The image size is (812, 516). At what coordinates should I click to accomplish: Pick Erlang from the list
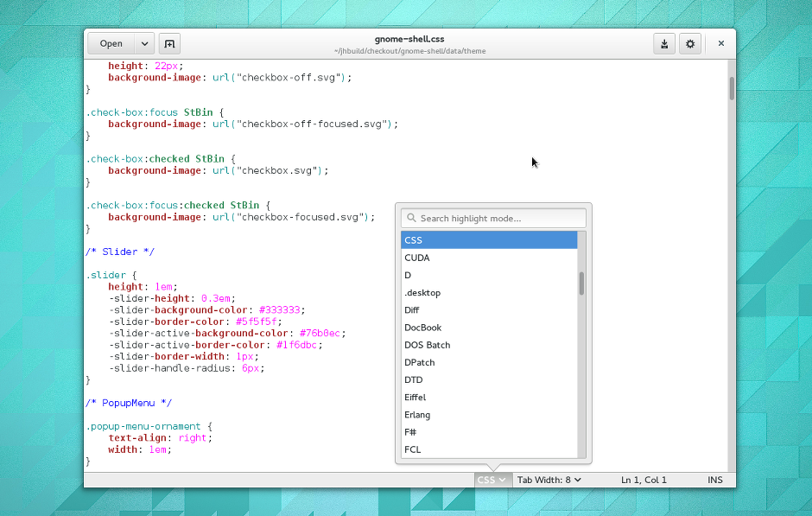click(x=489, y=415)
